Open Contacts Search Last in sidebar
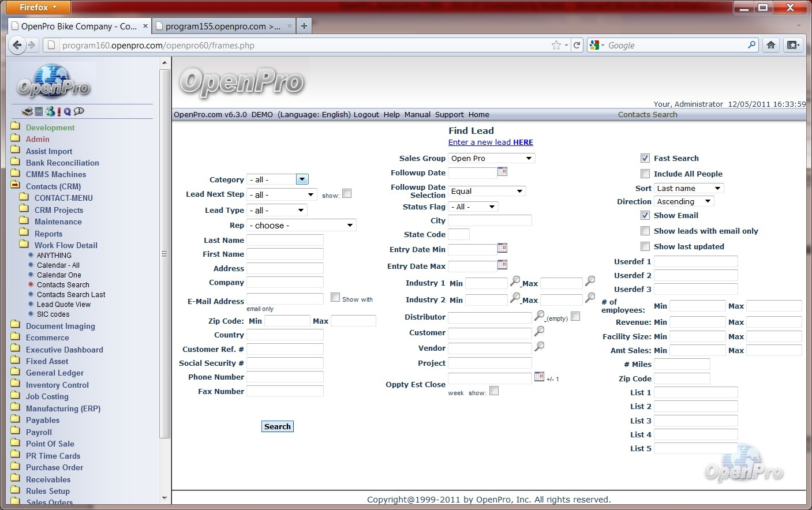 coord(71,295)
